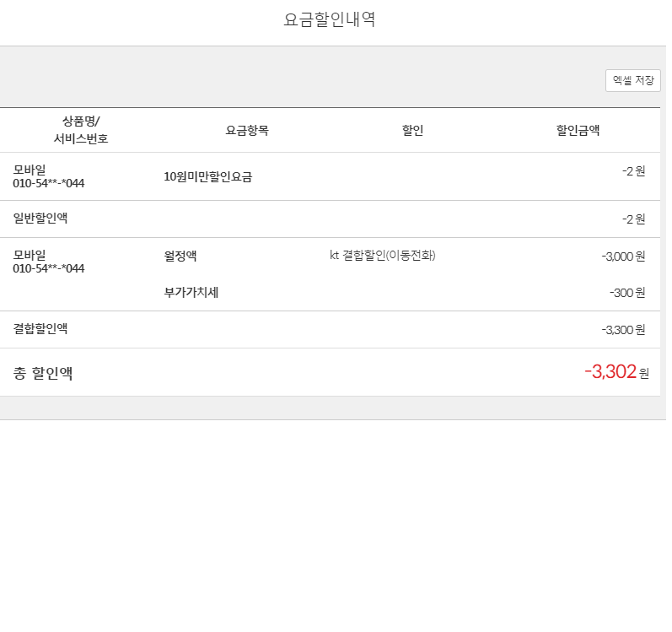This screenshot has height=632, width=672.
Task: Click the 엑셀 저장 button
Action: pyautogui.click(x=632, y=80)
